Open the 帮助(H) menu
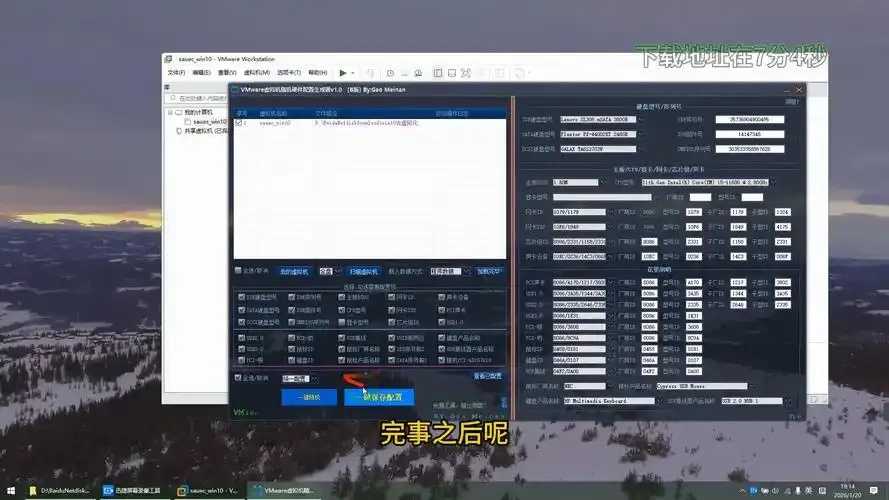Image resolution: width=889 pixels, height=500 pixels. [x=318, y=73]
